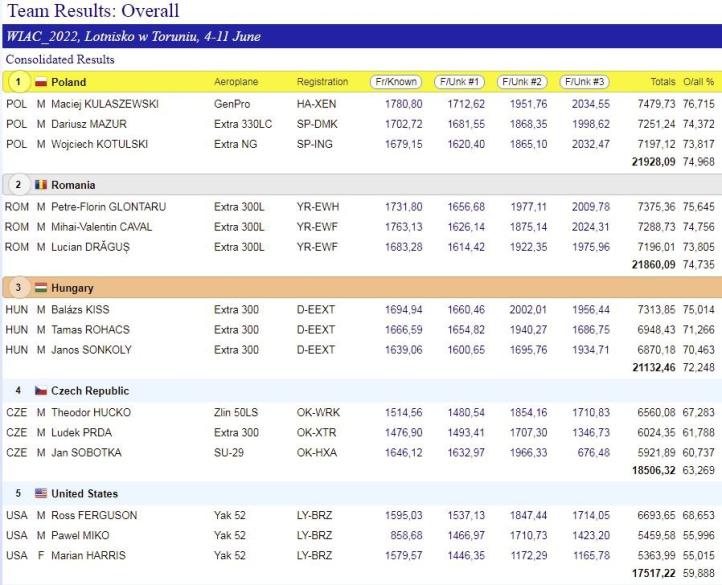This screenshot has width=722, height=585.
Task: Open the F/Unk #2 results button
Action: pyautogui.click(x=522, y=82)
